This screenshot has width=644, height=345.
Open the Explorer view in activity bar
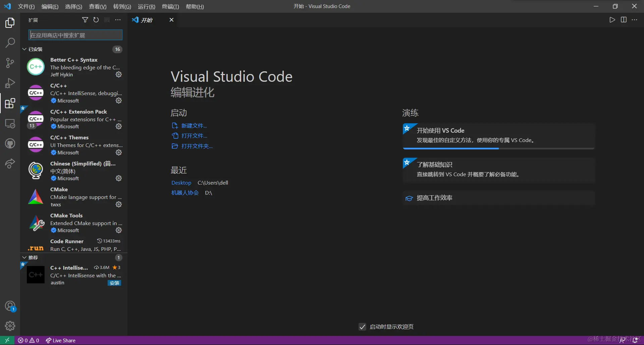coord(10,23)
